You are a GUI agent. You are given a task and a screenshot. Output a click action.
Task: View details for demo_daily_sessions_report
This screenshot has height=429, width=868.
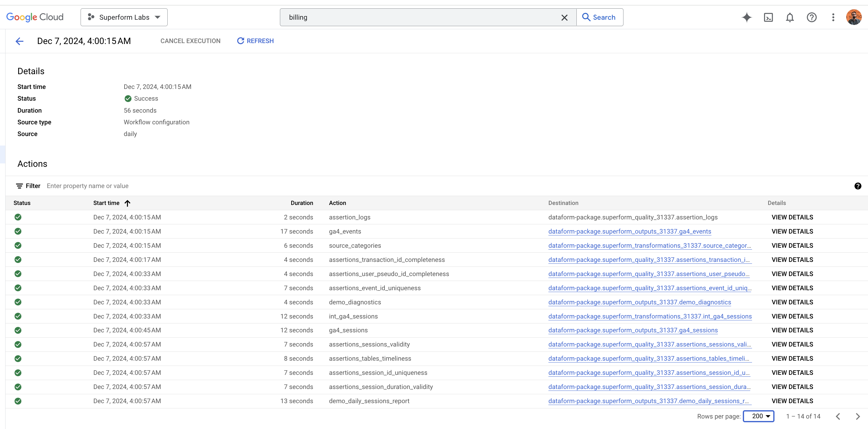click(x=792, y=401)
